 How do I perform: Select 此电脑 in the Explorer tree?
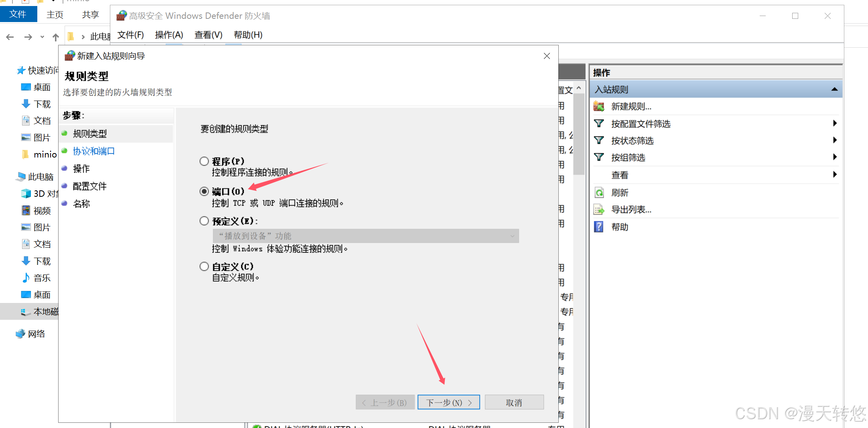click(40, 177)
